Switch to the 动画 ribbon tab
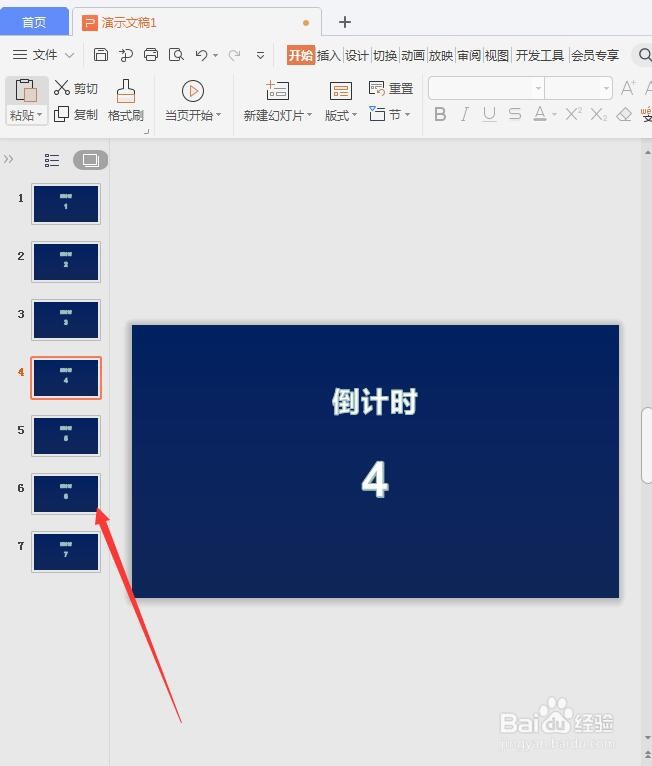This screenshot has height=766, width=652. tap(413, 56)
